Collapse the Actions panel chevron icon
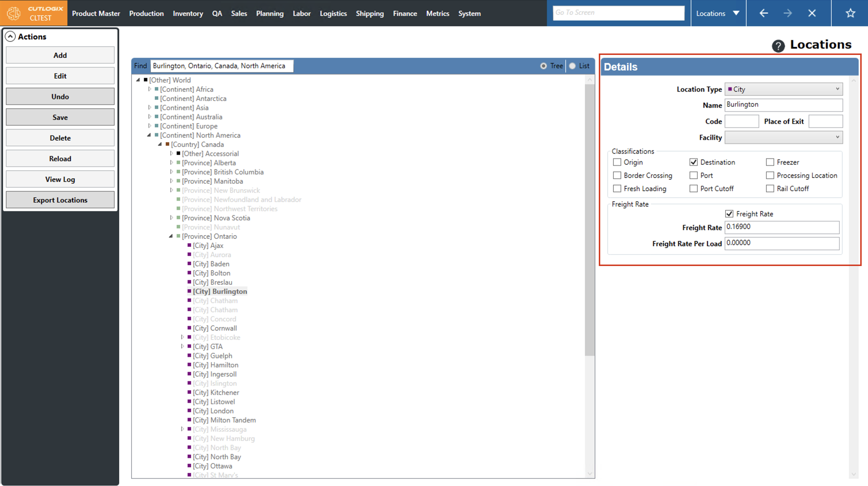The width and height of the screenshot is (868, 486). [x=10, y=37]
